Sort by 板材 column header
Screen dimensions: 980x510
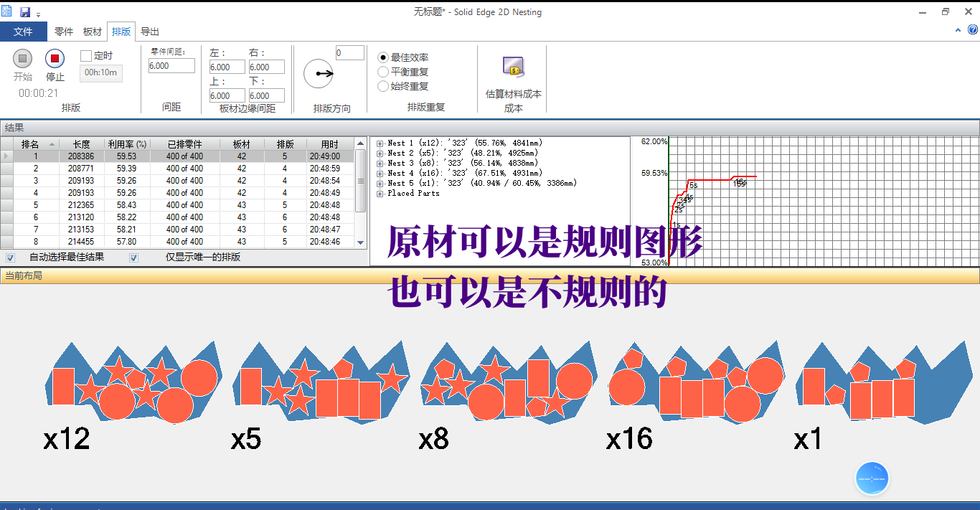coord(242,144)
